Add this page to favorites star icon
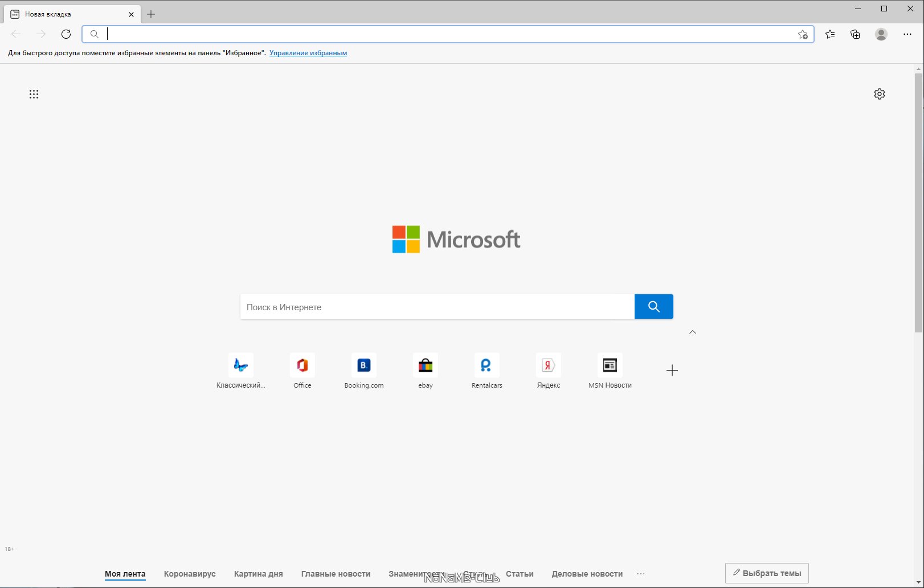Image resolution: width=924 pixels, height=588 pixels. pos(803,34)
